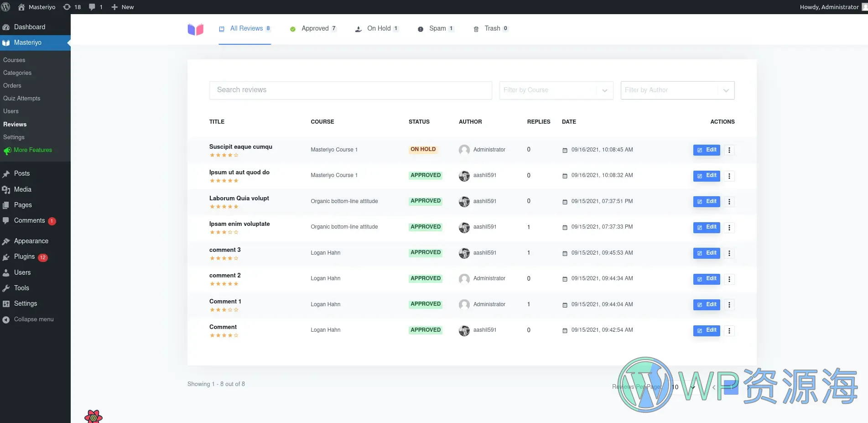Open Quiz Attempts in Masteriyo submenu
868x423 pixels.
[22, 99]
